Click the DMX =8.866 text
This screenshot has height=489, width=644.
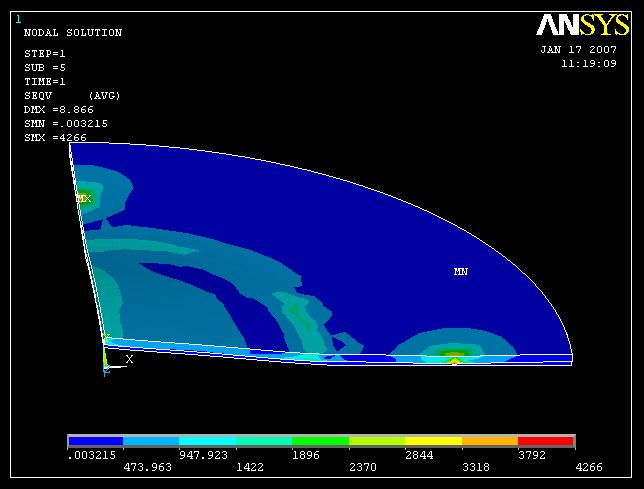[x=59, y=110]
